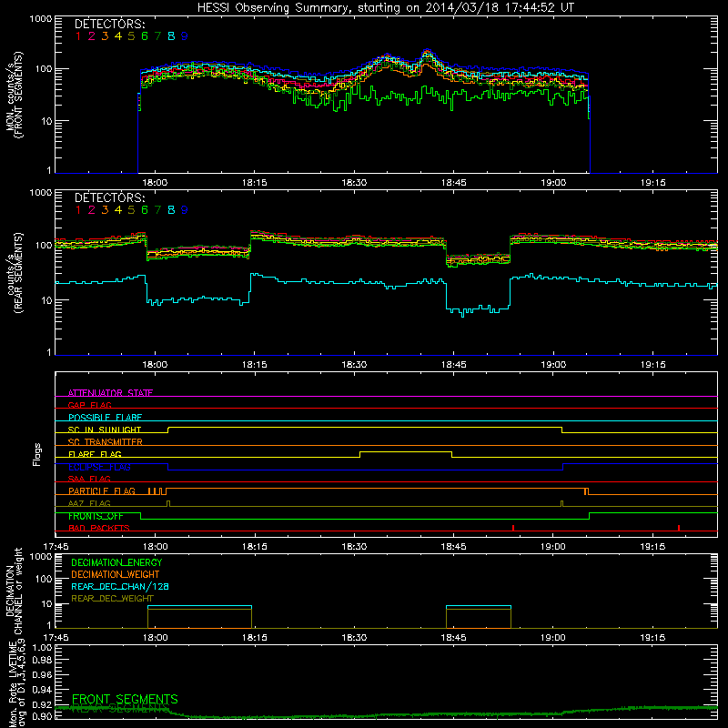
Task: Select magenta detector 2 in rear segments legend
Action: [x=92, y=210]
